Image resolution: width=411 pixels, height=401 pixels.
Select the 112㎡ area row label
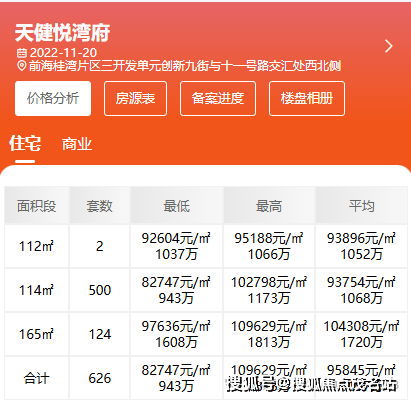(x=36, y=246)
